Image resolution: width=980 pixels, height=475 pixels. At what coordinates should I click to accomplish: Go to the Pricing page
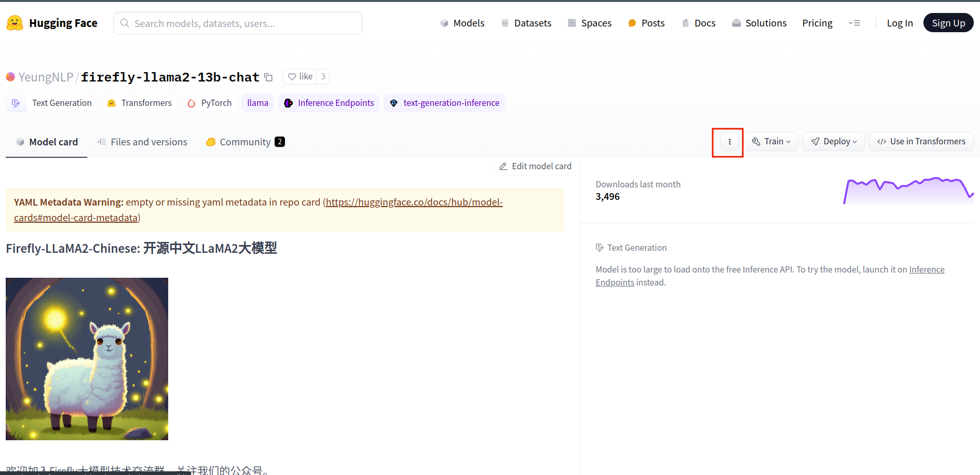(x=817, y=23)
